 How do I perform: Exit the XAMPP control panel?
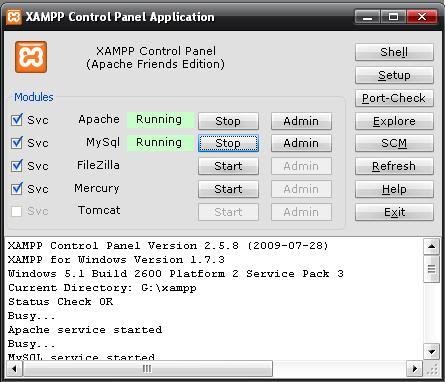[x=394, y=212]
